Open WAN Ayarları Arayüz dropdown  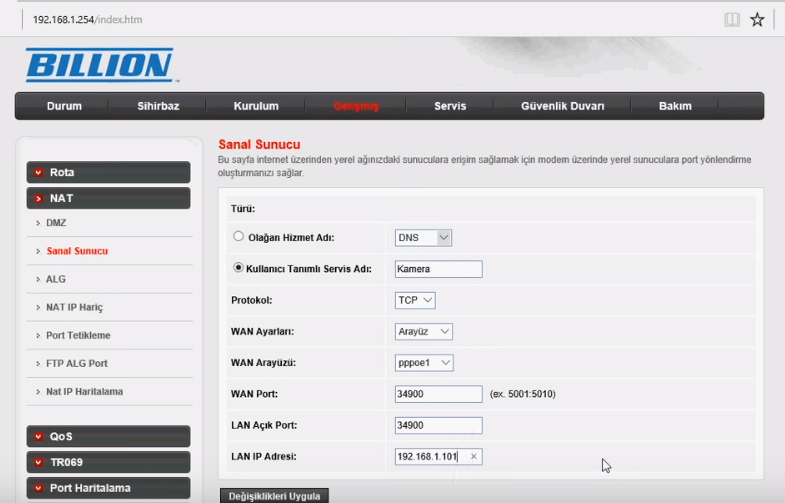point(424,331)
